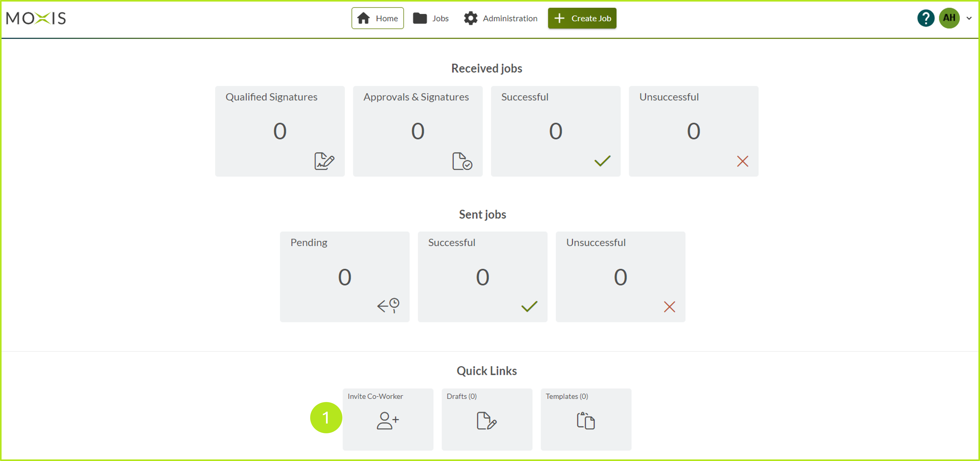Click the Approvals & Signatures document icon
Screen dimensions: 980x461
pyautogui.click(x=462, y=161)
